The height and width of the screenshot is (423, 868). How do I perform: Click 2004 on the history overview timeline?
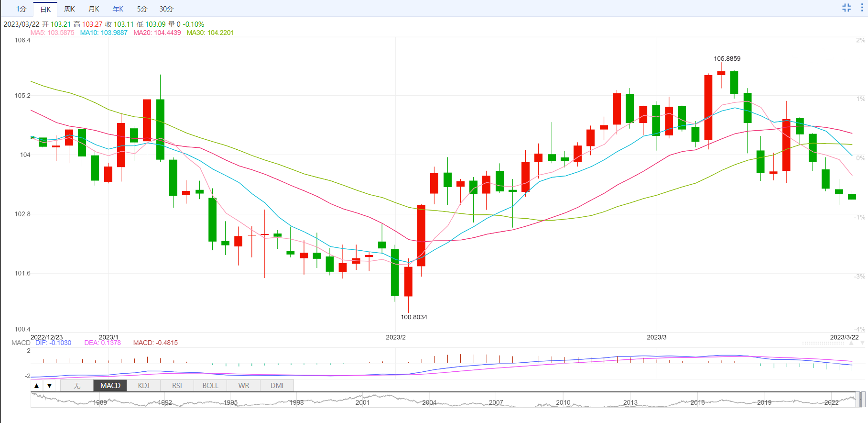tap(429, 402)
